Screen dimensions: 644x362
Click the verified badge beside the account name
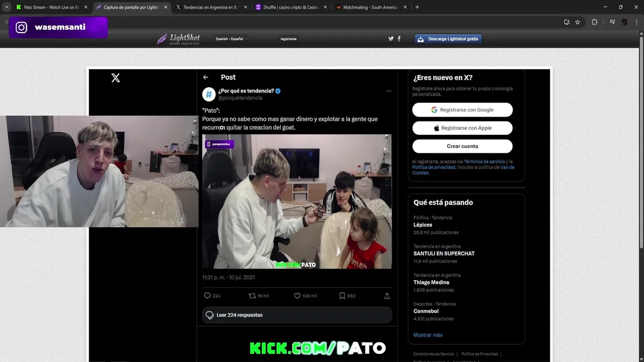[278, 91]
